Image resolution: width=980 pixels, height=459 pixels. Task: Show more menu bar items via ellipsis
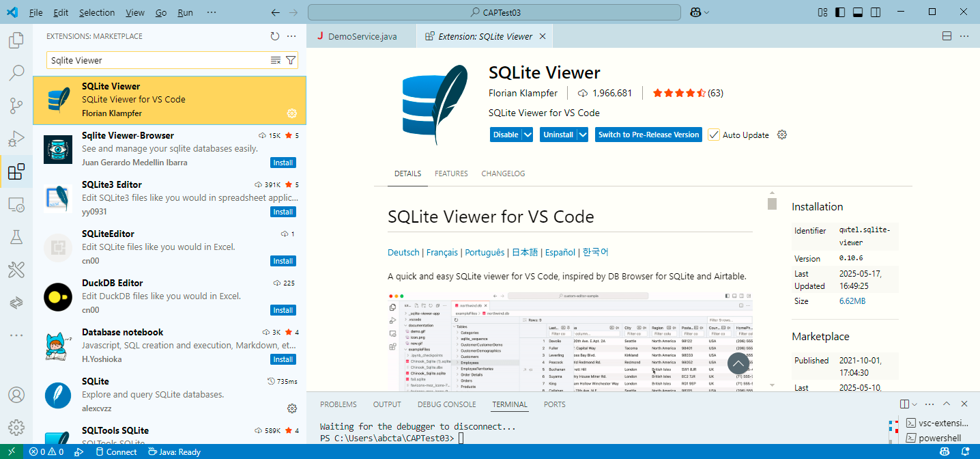[212, 12]
